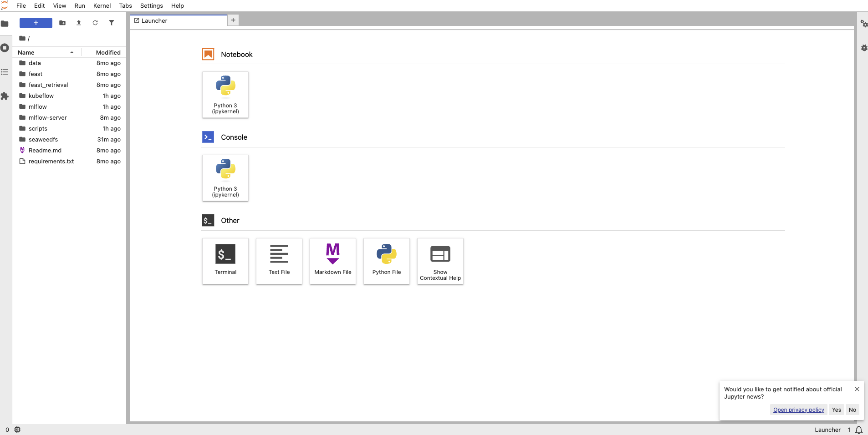Screen dimensions: 868x435
Task: Select the kubeflow folder
Action: [x=69, y=96]
